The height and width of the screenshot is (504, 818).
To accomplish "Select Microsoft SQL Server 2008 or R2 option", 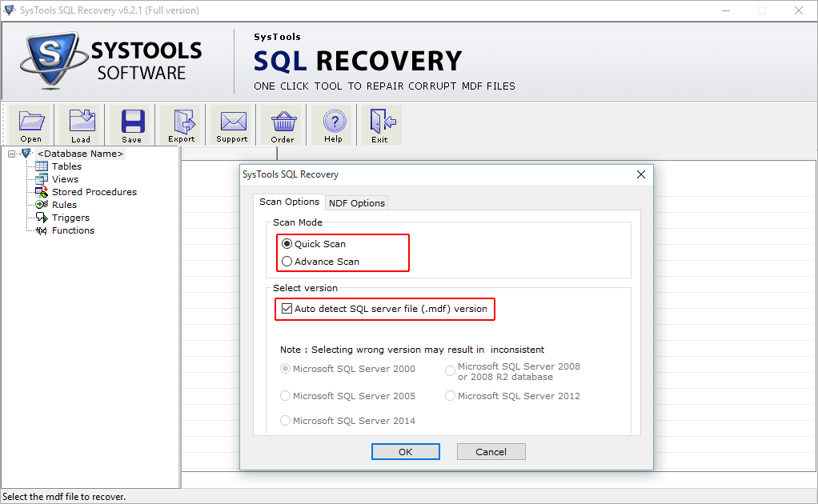I will click(x=450, y=371).
